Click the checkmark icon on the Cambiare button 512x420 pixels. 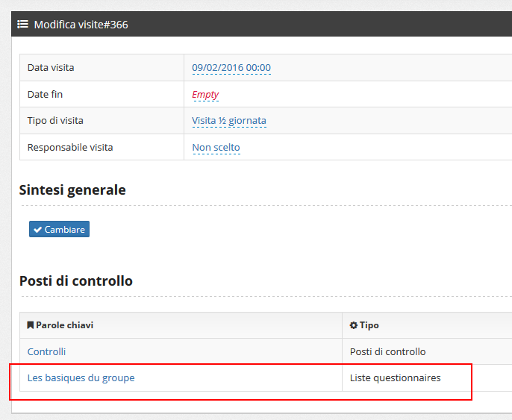pyautogui.click(x=37, y=230)
